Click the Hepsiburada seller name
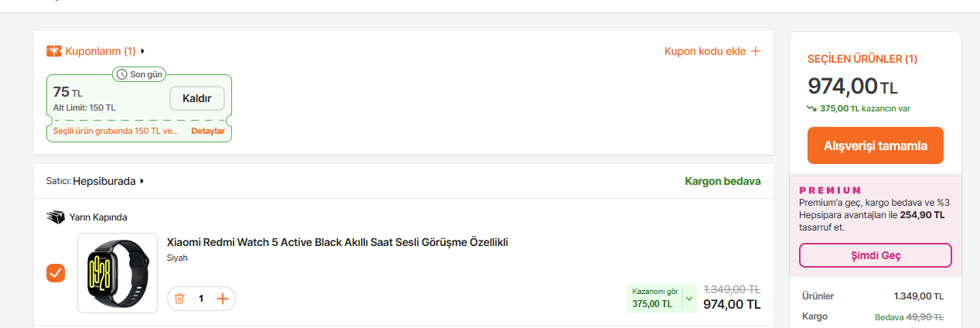980x328 pixels. (x=104, y=181)
